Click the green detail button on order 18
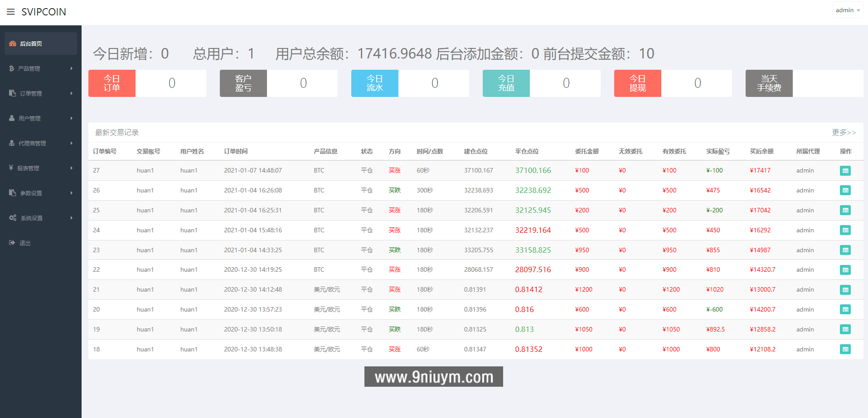Viewport: 868px width, 418px height. pos(845,349)
